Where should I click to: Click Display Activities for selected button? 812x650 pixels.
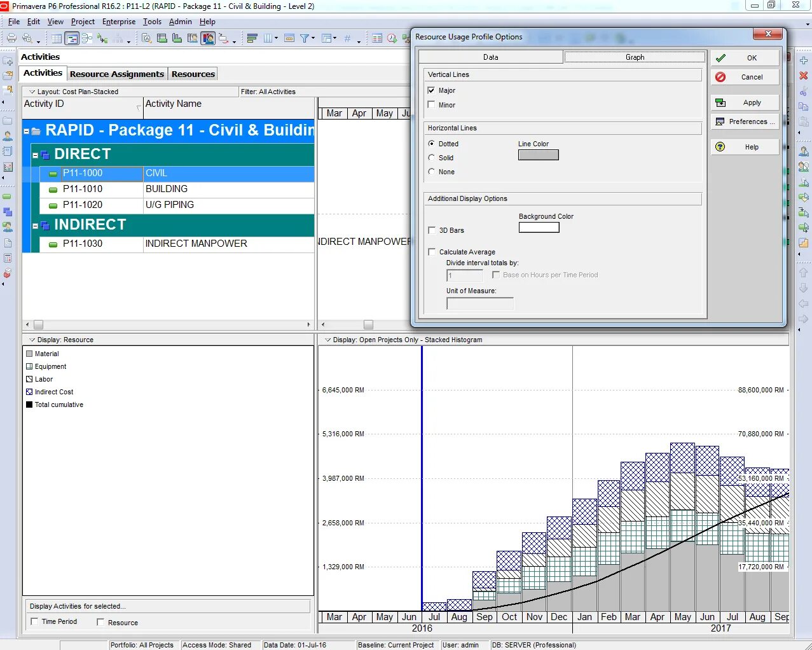pyautogui.click(x=169, y=606)
